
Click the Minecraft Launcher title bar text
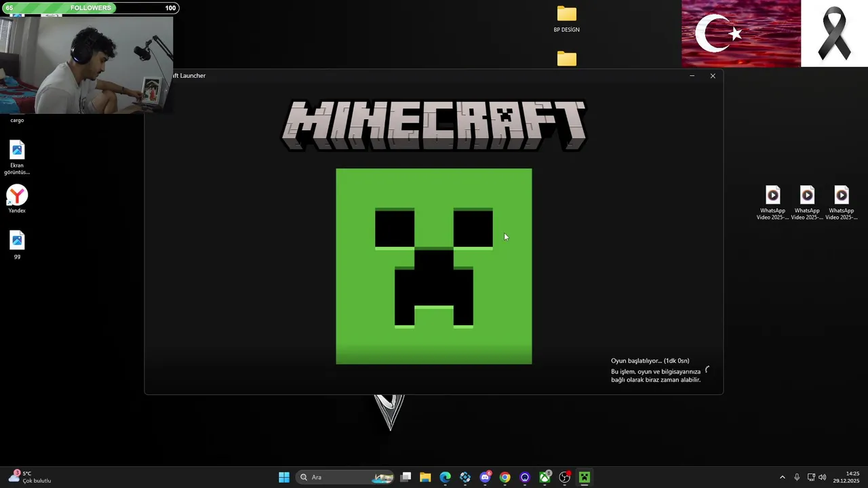189,76
